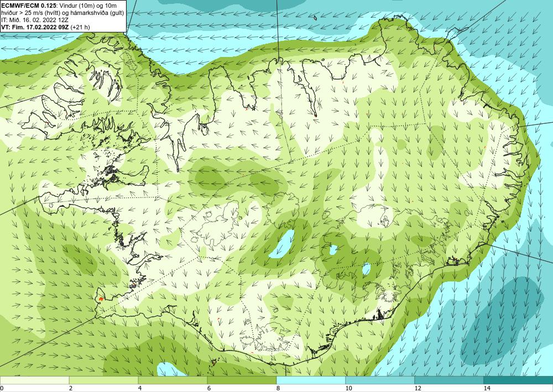The height and width of the screenshot is (392, 553).
Task: Click the '14' label on the color scale
Action: [x=487, y=388]
